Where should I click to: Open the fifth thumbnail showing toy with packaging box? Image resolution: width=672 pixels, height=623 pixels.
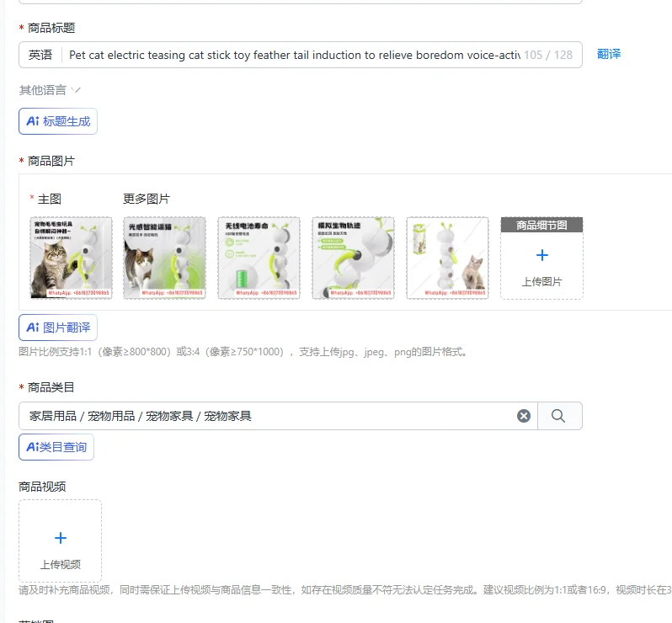pyautogui.click(x=447, y=258)
